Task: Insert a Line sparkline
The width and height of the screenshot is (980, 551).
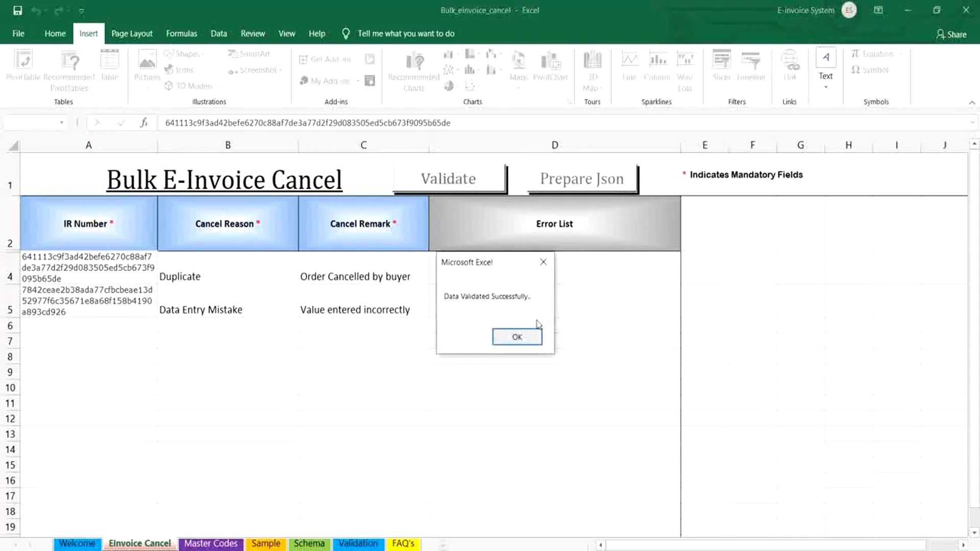Action: 629,65
